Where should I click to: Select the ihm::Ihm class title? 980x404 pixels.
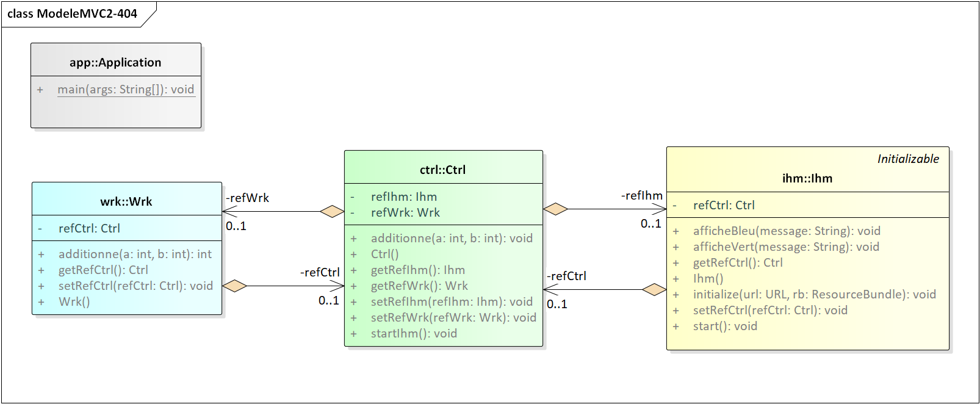807,178
